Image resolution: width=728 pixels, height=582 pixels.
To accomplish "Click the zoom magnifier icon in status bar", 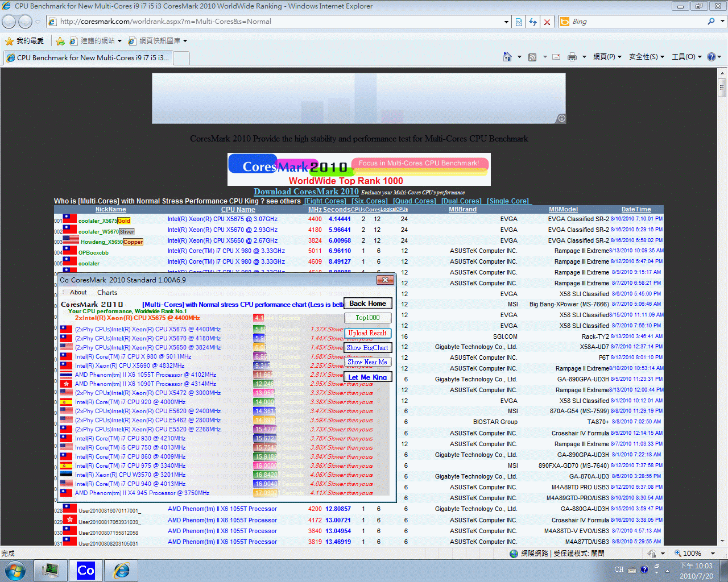I will pyautogui.click(x=678, y=553).
